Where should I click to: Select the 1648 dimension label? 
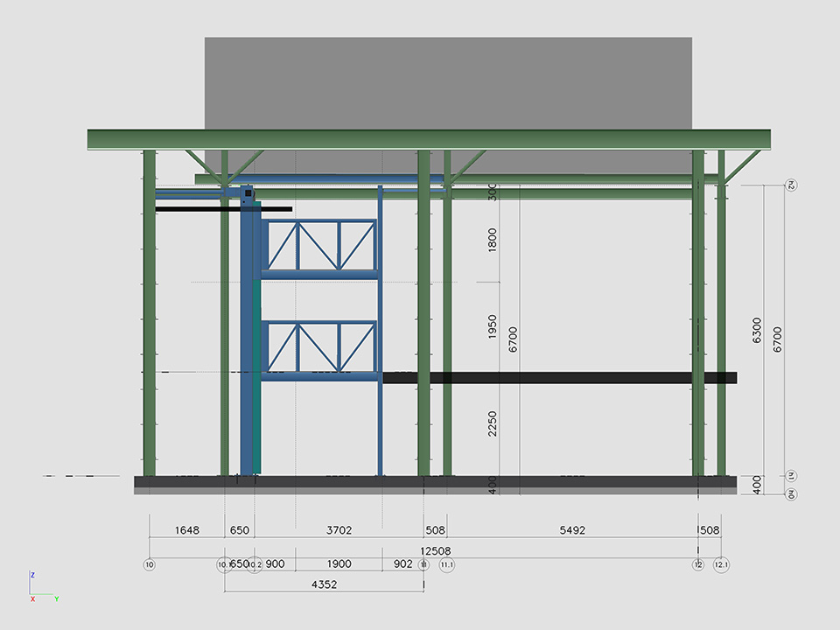187,530
